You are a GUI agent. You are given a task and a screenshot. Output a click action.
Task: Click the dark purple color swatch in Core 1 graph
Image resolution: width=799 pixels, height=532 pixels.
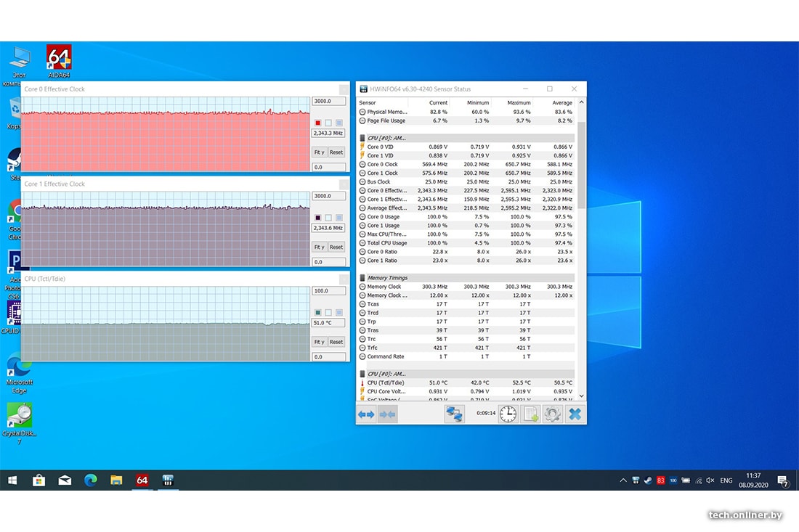tap(318, 218)
